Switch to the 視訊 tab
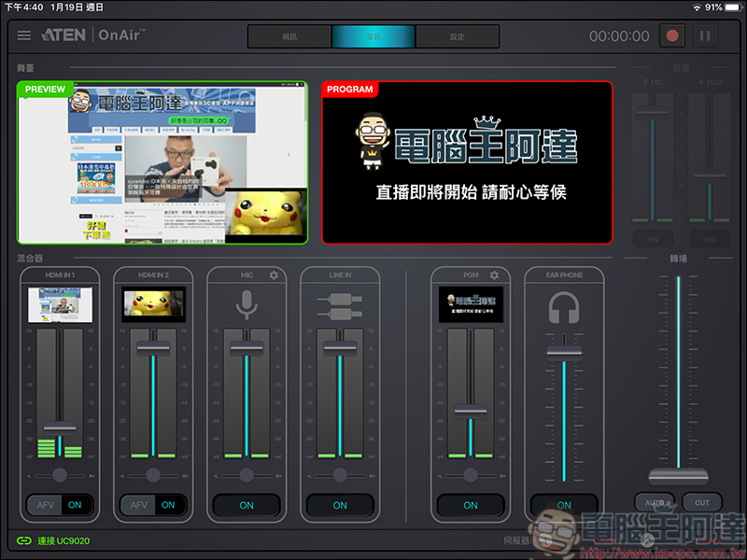The width and height of the screenshot is (747, 560). 289,36
